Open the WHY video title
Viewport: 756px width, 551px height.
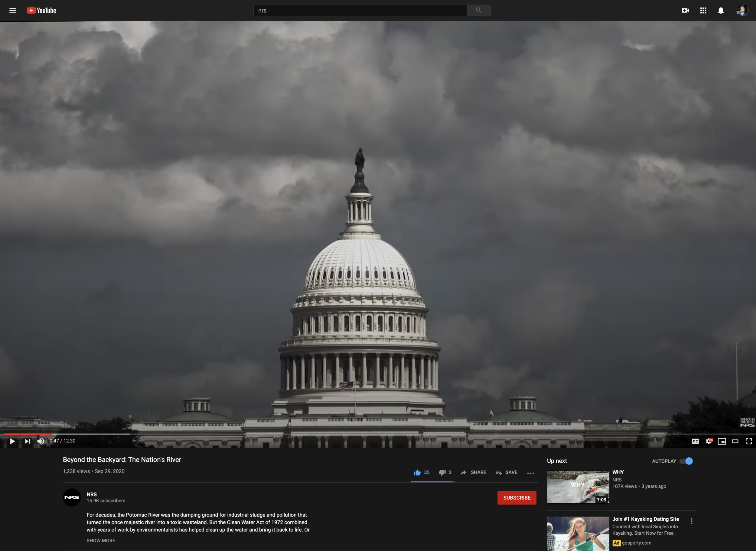tap(618, 472)
